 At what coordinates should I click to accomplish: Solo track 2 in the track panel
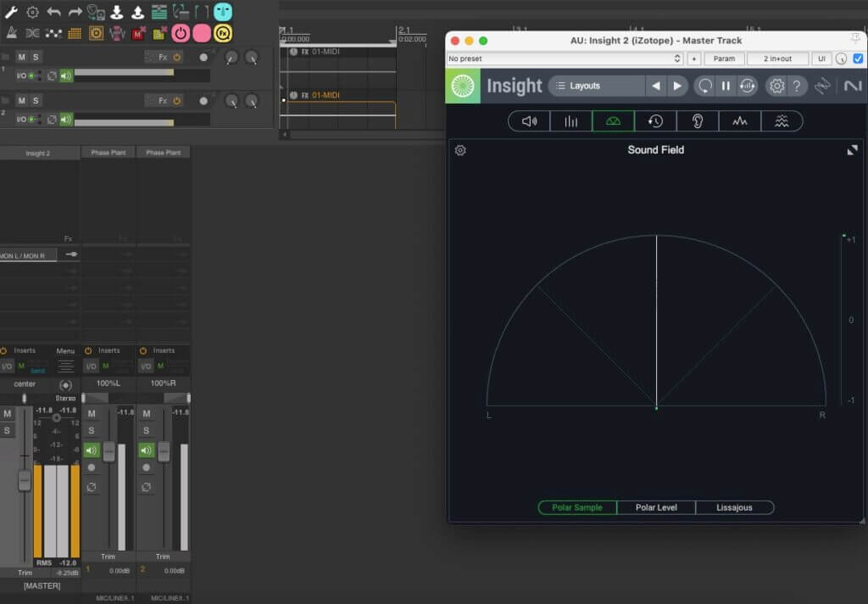36,101
